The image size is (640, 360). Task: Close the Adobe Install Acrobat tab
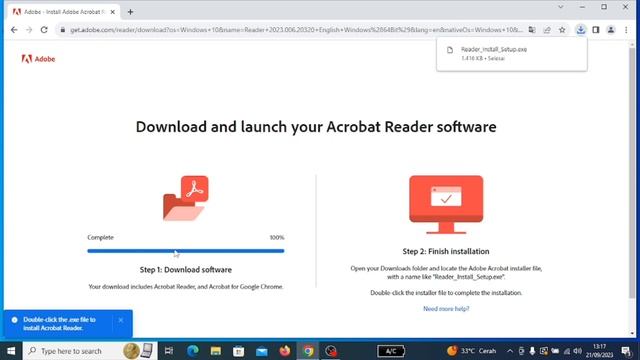coord(113,12)
